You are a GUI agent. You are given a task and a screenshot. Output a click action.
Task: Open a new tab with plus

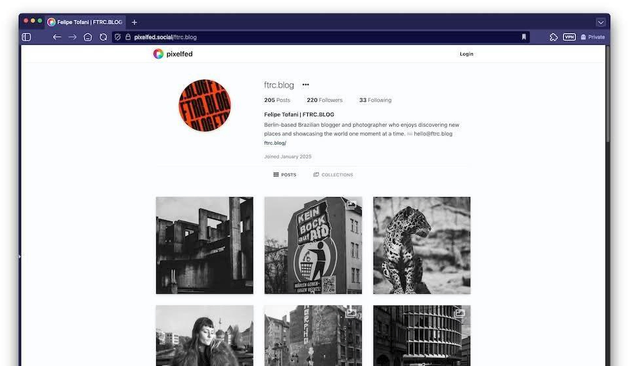pos(134,22)
